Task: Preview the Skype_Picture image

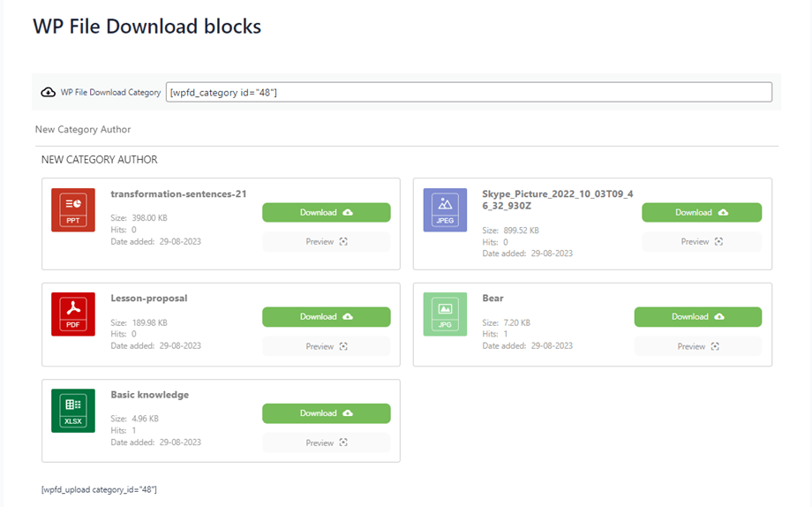Action: 701,242
